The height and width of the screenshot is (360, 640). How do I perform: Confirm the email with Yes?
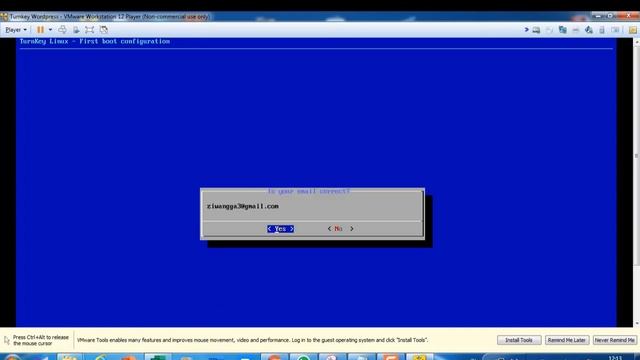[280, 229]
